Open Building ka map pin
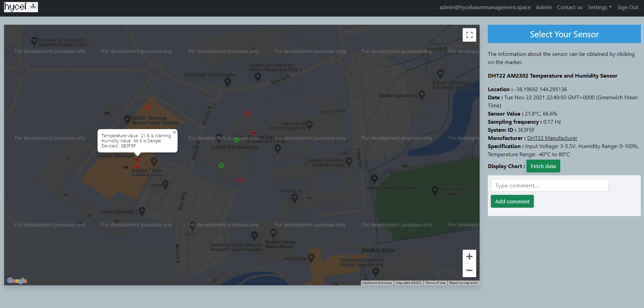The height and width of the screenshot is (308, 644). (295, 199)
